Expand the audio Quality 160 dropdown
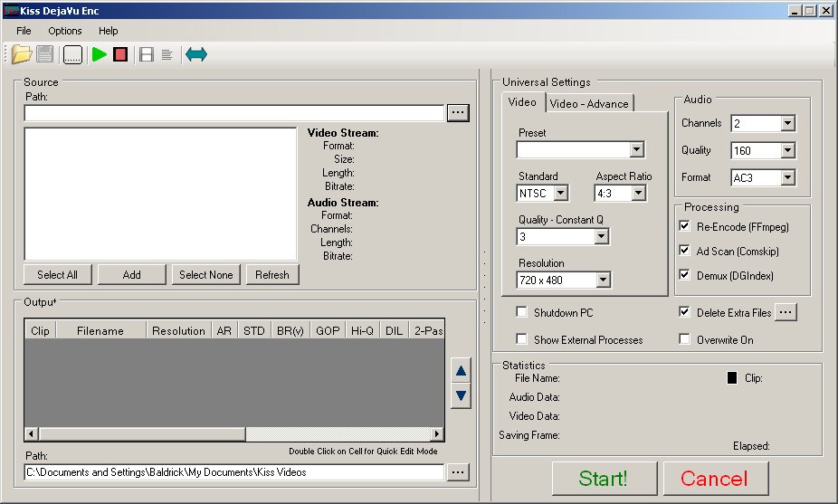 (787, 151)
